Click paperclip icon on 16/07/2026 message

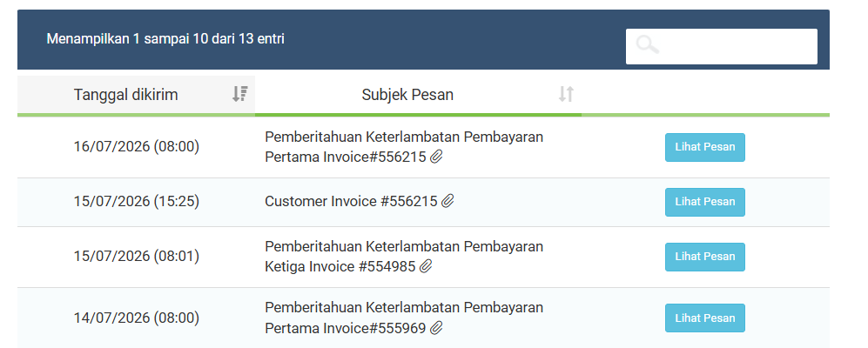(x=437, y=157)
